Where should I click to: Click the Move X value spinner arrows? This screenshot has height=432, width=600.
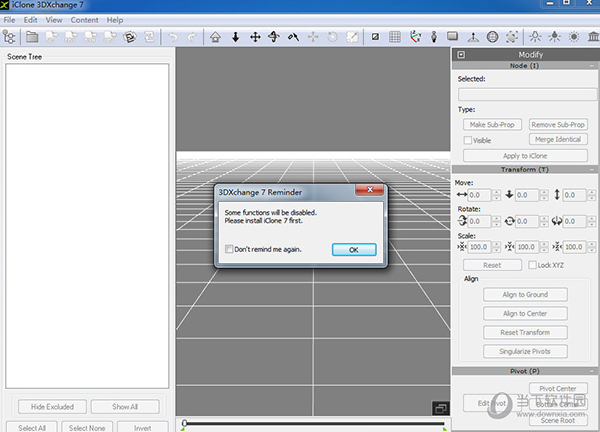click(496, 195)
